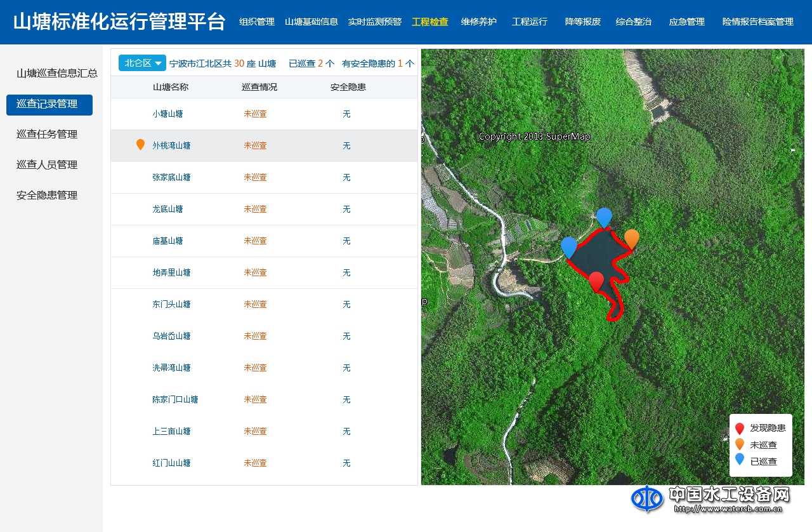812x532 pixels.
Task: Click the orange pin icon beside 外桃湾山塘
Action: tap(140, 144)
